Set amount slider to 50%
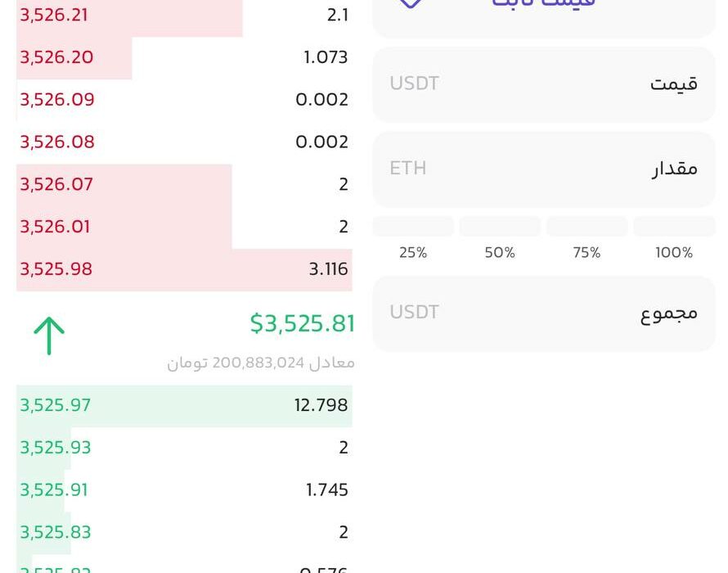 click(500, 227)
